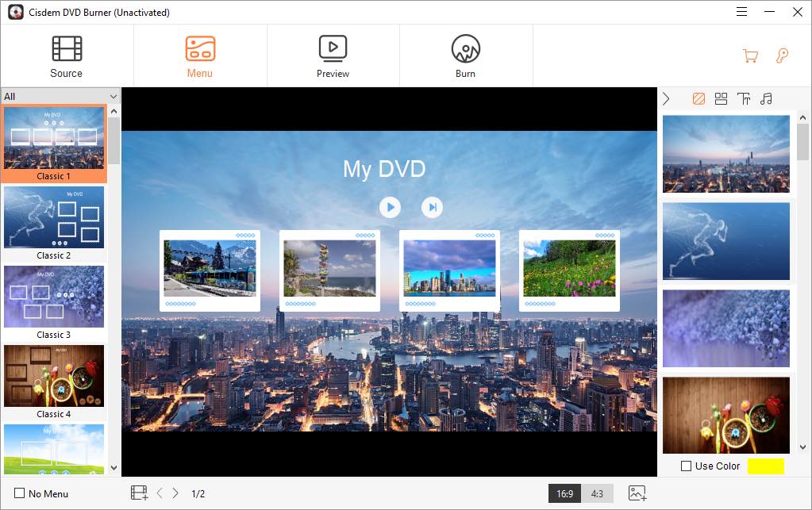Click the yellow color swatch
This screenshot has width=812, height=510.
coord(765,466)
